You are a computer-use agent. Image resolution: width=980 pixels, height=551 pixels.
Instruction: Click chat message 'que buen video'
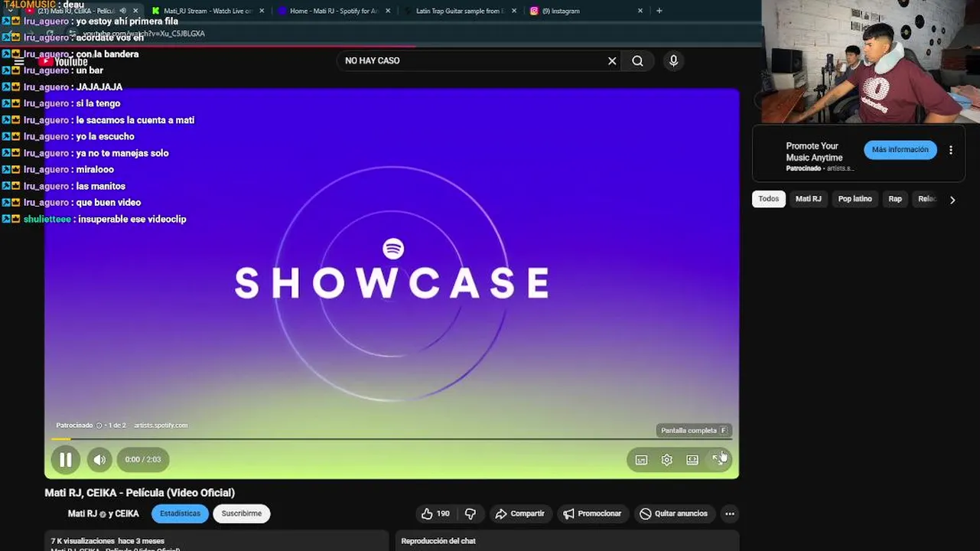[x=108, y=202]
